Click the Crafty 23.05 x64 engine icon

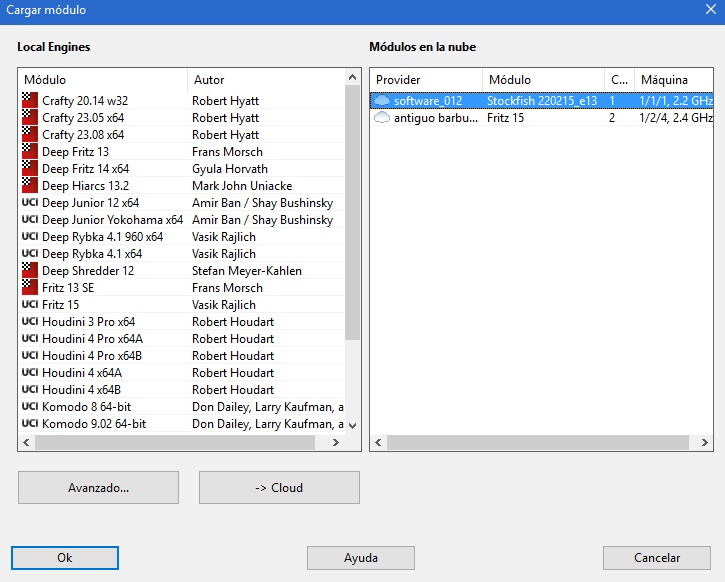[x=30, y=117]
